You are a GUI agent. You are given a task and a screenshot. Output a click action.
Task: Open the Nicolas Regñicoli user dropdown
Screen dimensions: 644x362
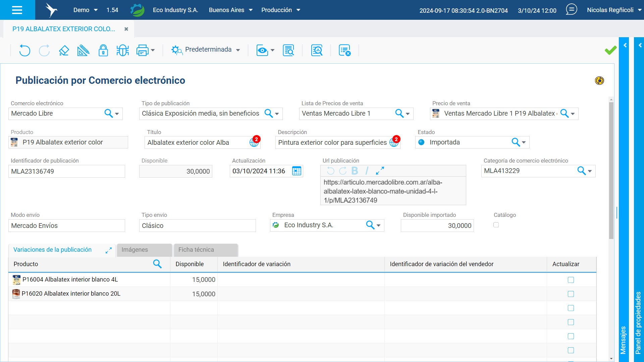coord(614,10)
